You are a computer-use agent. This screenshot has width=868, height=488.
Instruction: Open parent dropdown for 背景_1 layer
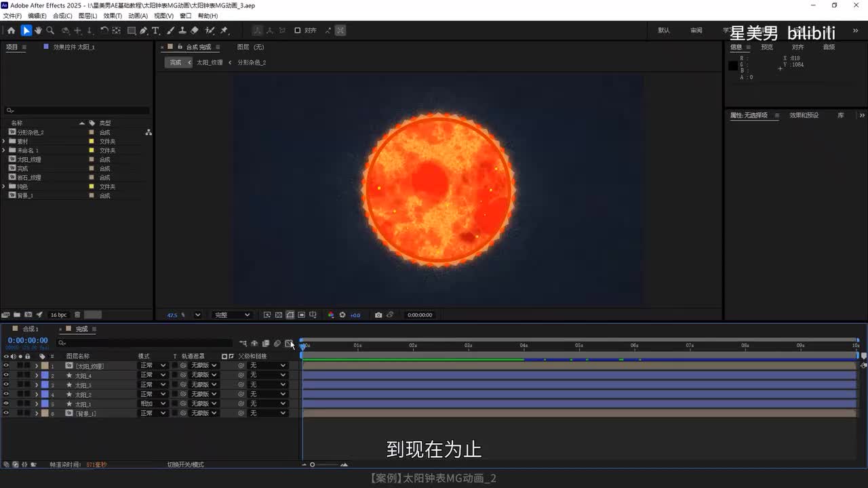(x=268, y=413)
